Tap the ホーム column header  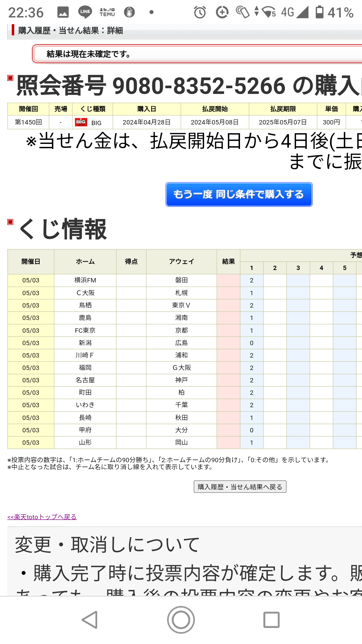(85, 262)
